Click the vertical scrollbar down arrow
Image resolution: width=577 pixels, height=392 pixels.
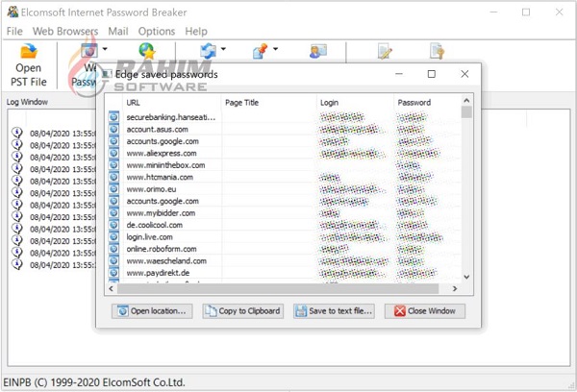[x=466, y=277]
